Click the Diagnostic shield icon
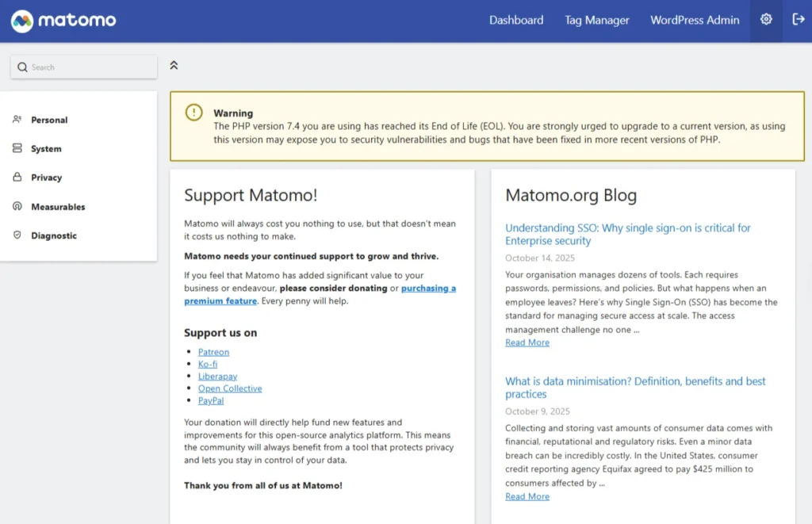 17,235
